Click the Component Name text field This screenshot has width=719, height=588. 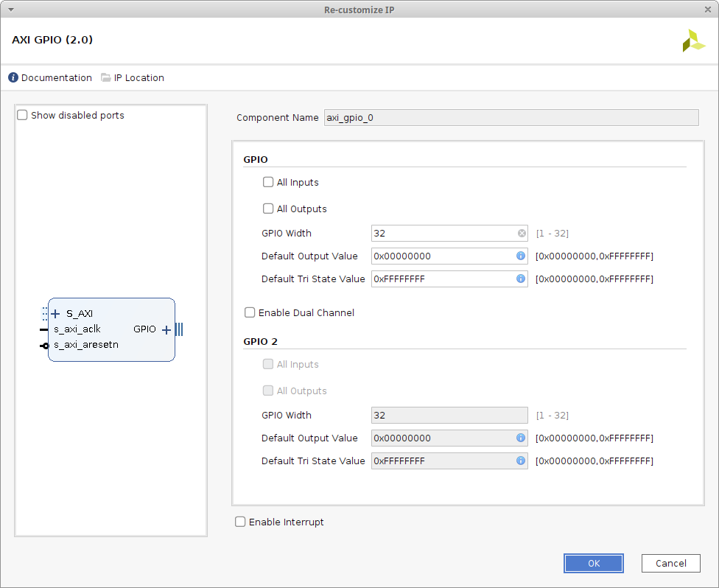pyautogui.click(x=511, y=118)
